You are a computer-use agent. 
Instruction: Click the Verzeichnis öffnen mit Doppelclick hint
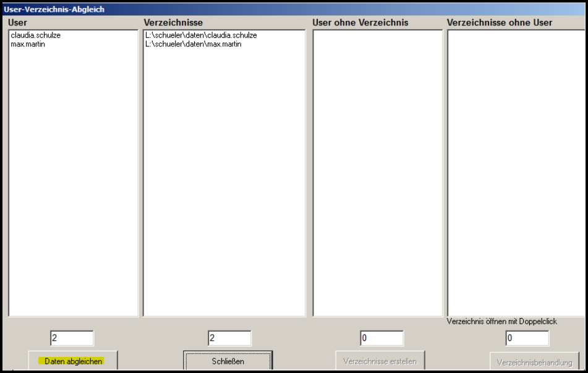click(x=501, y=322)
